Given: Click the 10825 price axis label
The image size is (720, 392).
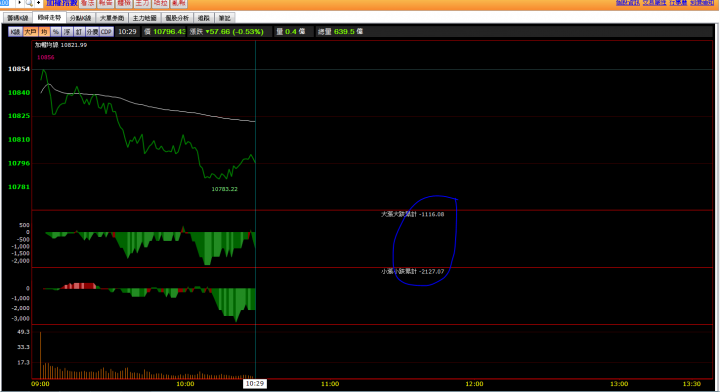Looking at the screenshot, I should click(19, 116).
